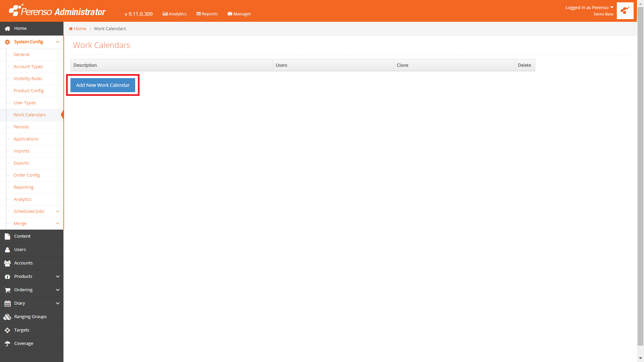Click the page vertical scrollbar down arrow
Viewport: 644px width, 362px height.
tap(640, 358)
